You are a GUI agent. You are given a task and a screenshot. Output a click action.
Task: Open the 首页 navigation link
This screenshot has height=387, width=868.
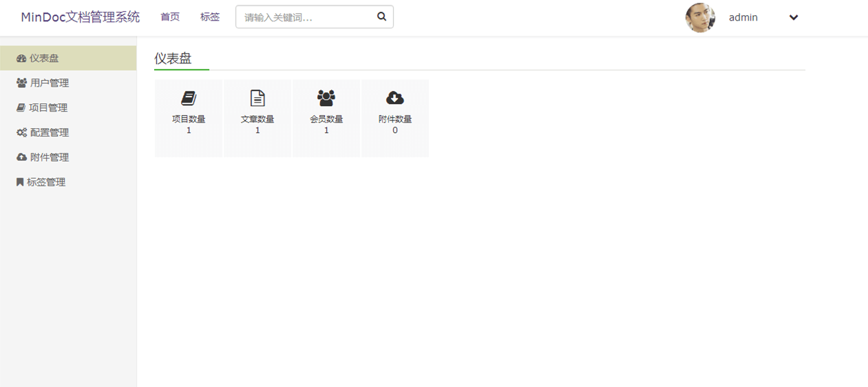[x=170, y=17]
